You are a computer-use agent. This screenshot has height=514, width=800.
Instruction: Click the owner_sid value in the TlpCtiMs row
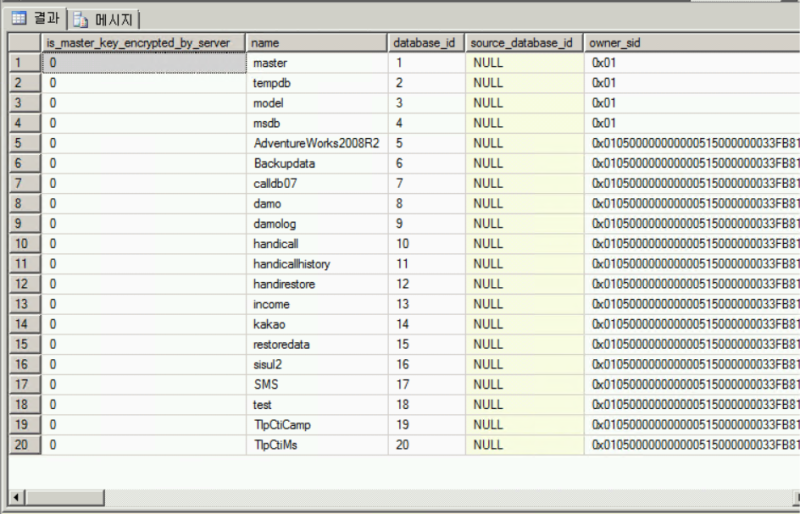[x=692, y=445]
